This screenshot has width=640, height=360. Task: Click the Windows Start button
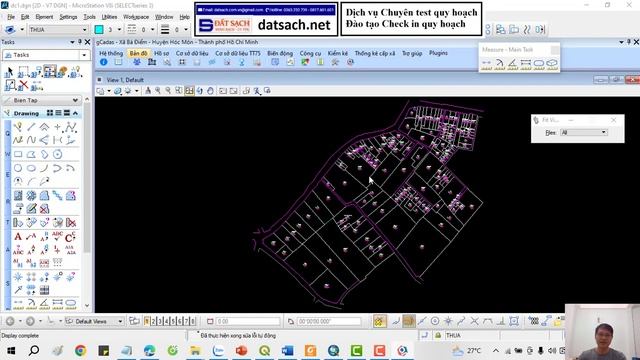(11, 351)
